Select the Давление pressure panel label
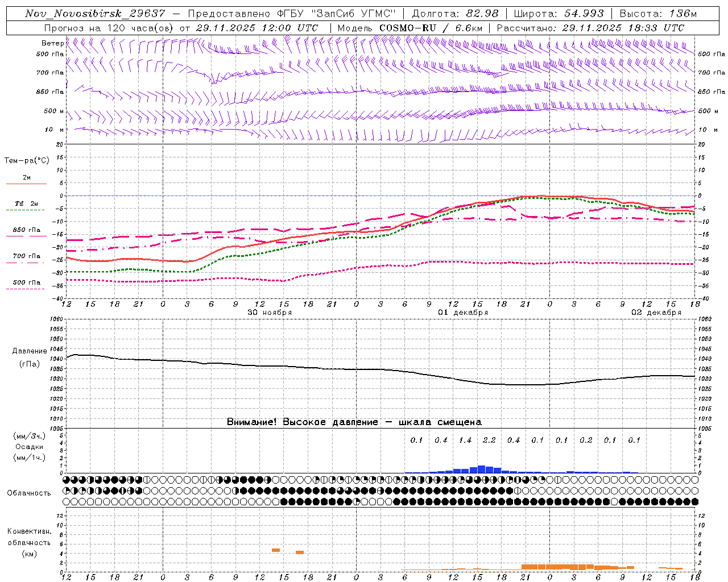Screen dimensions: 728x582 click(30, 351)
